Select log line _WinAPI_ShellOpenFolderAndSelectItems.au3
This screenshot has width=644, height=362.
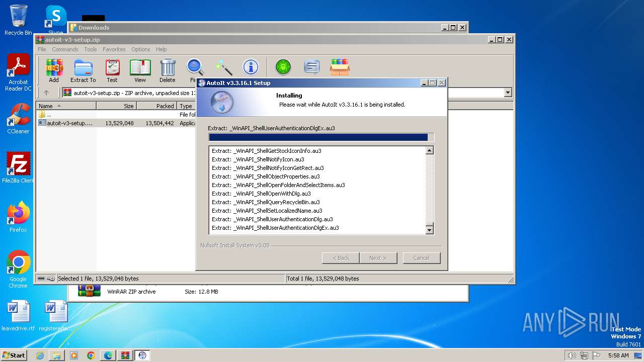pos(278,185)
